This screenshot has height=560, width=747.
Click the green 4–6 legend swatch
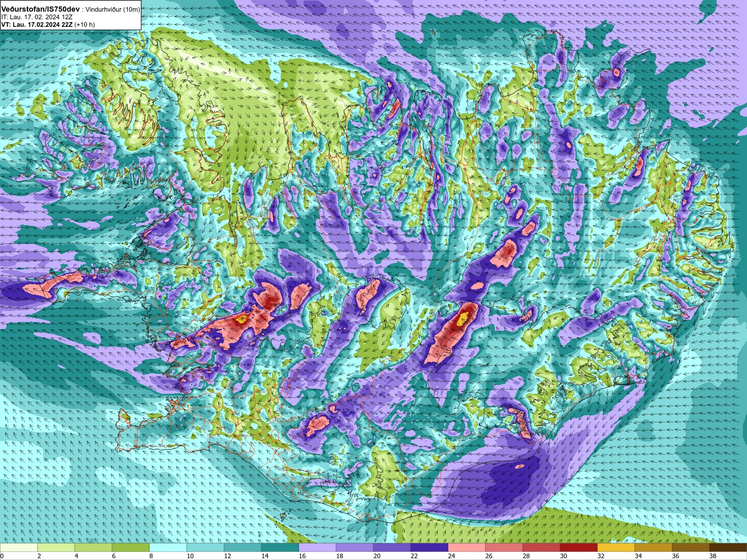point(93,548)
